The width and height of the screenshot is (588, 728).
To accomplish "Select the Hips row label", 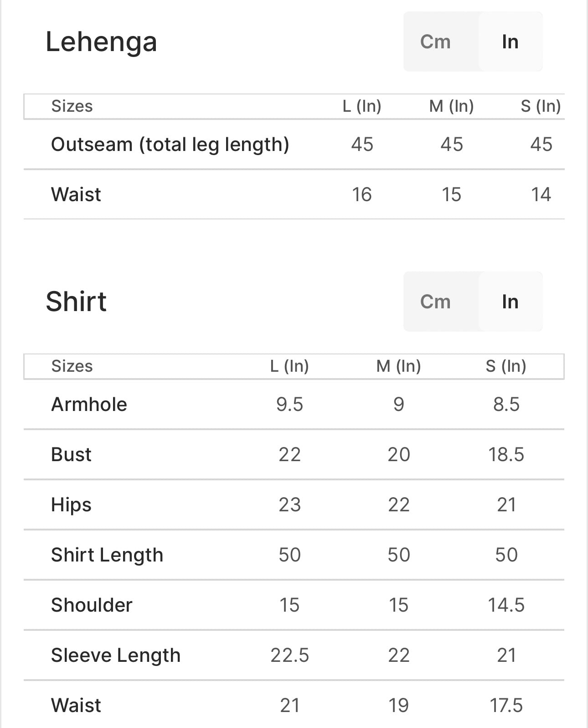I will [71, 505].
